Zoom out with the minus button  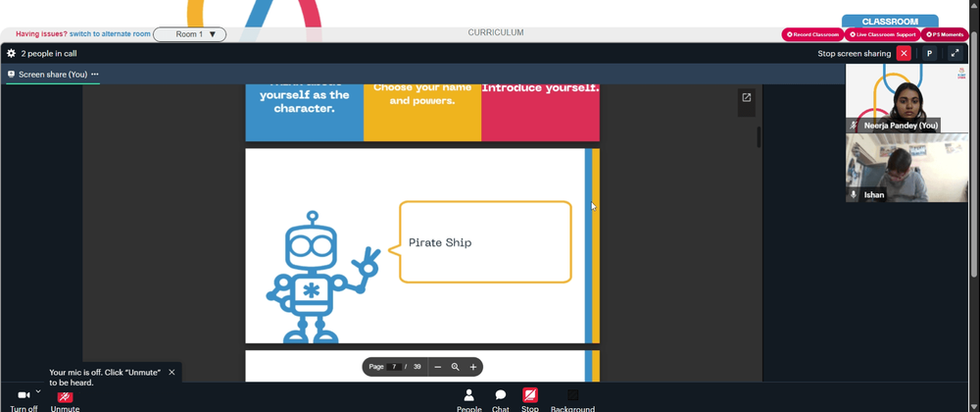pyautogui.click(x=437, y=367)
